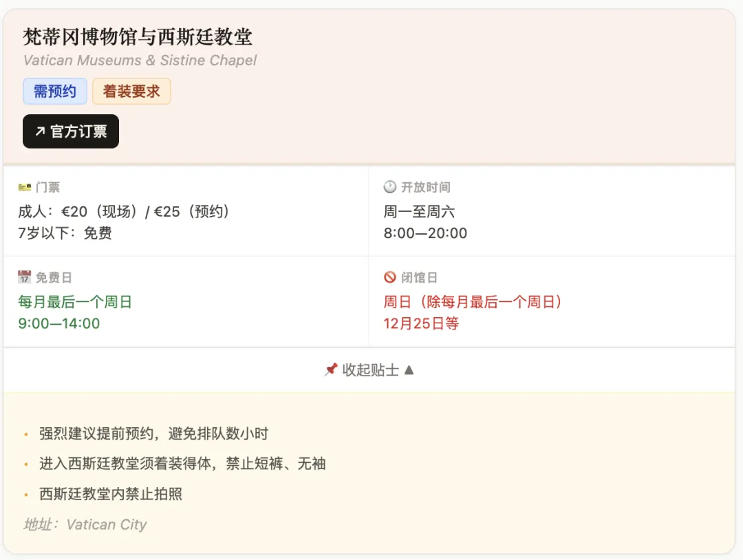Click the red 12月25日等 closing text
The height and width of the screenshot is (560, 743).
[421, 323]
